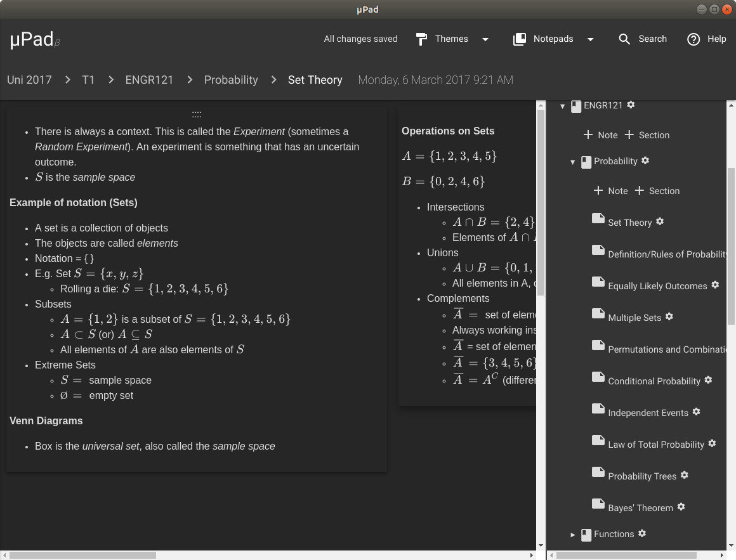Click the Functions section book icon
Viewport: 736px width, 560px height.
(x=586, y=535)
